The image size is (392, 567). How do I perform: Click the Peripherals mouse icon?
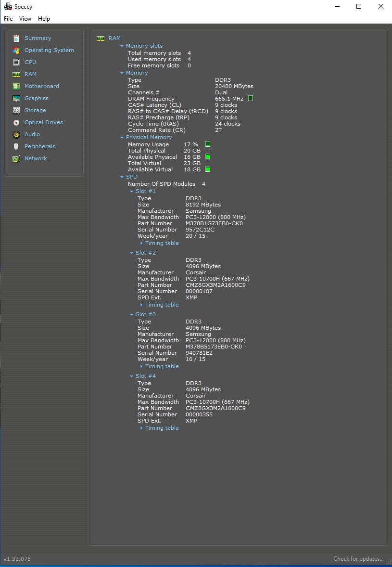pyautogui.click(x=16, y=146)
